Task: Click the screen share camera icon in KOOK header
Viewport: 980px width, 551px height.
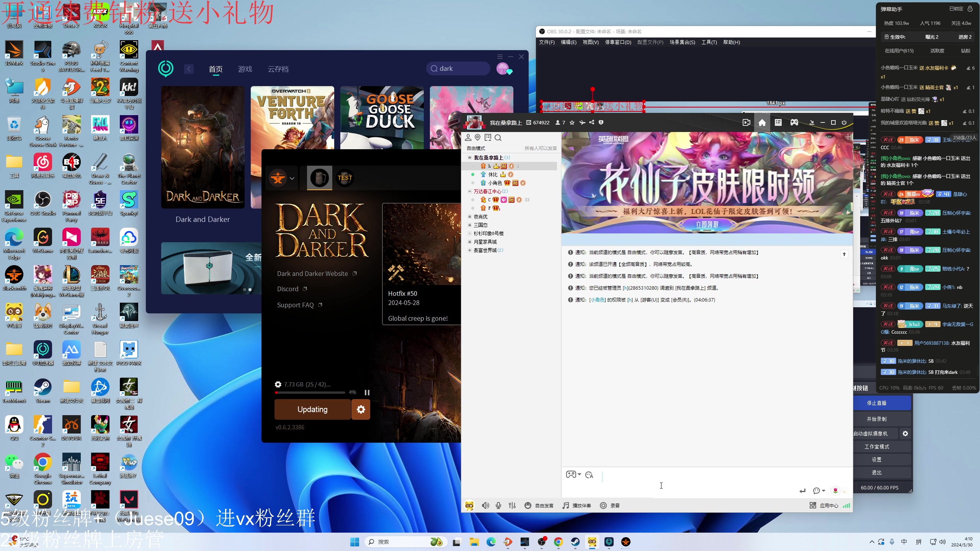Action: (746, 122)
